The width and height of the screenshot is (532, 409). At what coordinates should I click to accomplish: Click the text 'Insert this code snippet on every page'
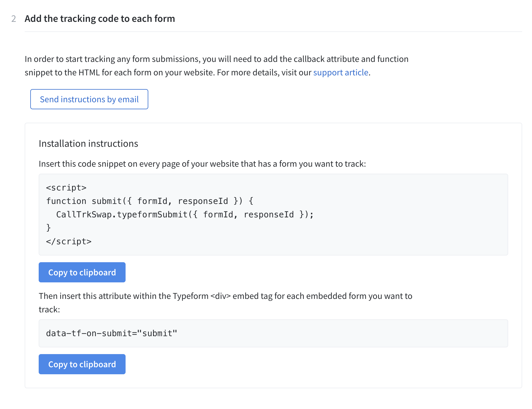[202, 164]
